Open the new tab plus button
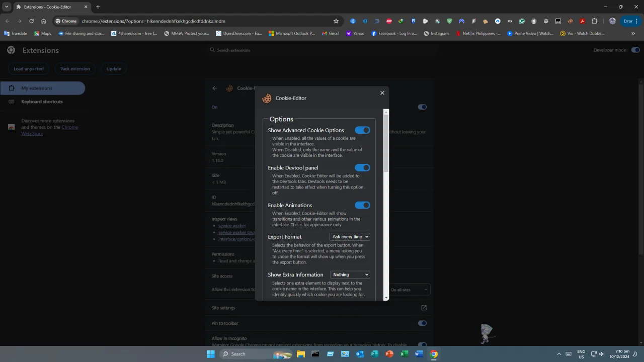644x362 pixels. point(98,7)
